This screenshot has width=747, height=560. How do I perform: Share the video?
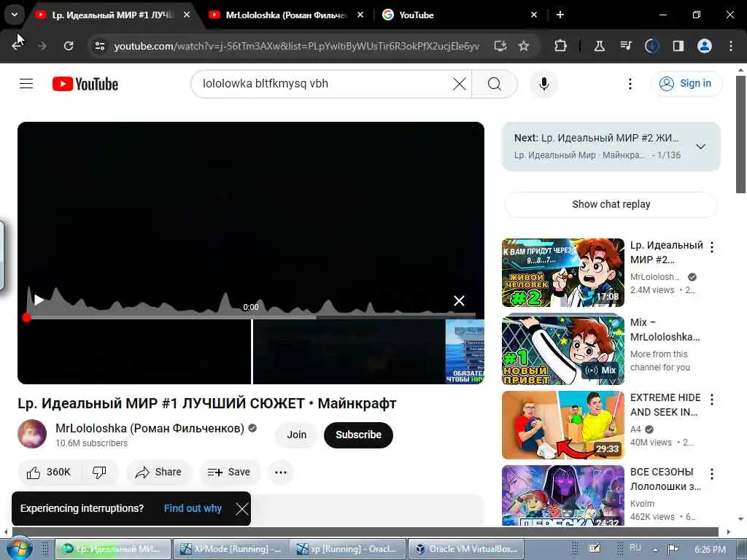pos(158,472)
